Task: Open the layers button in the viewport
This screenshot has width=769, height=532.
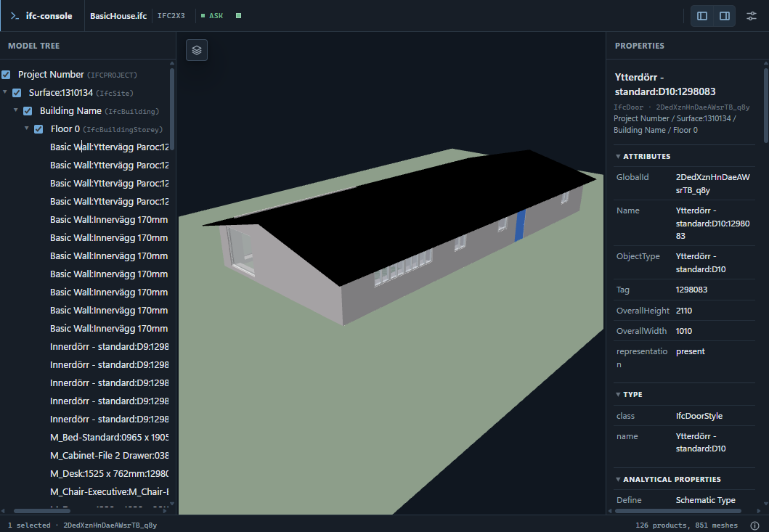Action: click(x=197, y=50)
